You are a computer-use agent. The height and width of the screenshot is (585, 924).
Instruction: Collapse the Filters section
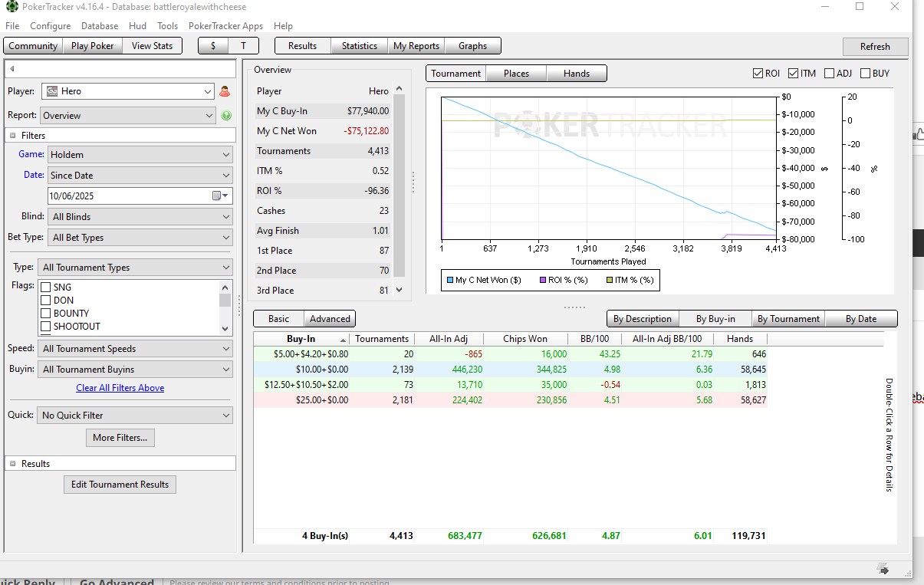click(13, 136)
